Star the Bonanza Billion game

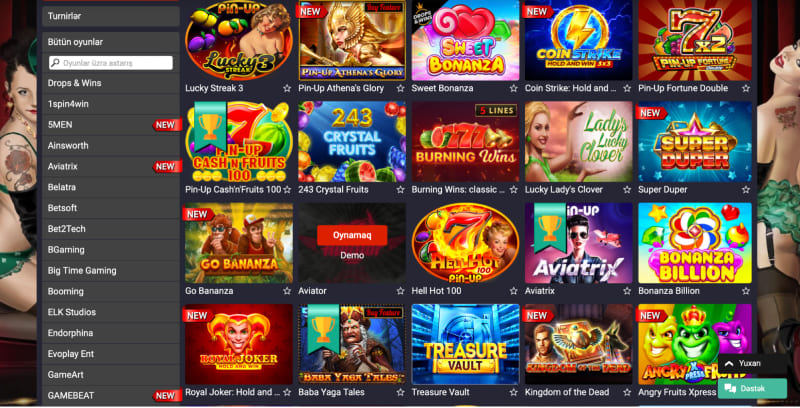(x=746, y=291)
